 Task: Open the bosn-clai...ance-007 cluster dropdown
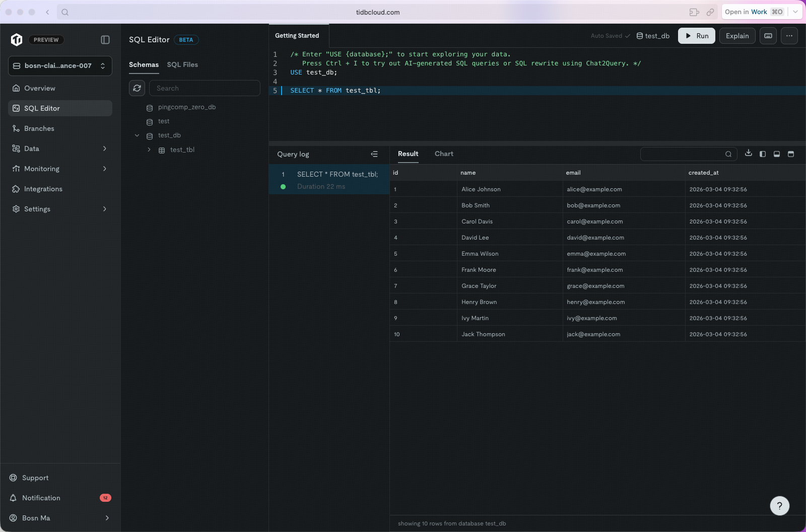[60, 66]
